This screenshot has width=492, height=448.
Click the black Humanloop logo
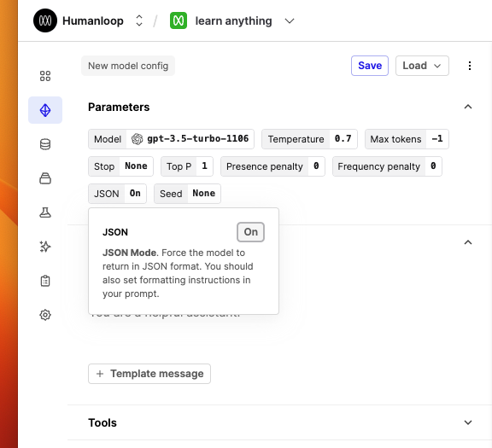point(45,20)
